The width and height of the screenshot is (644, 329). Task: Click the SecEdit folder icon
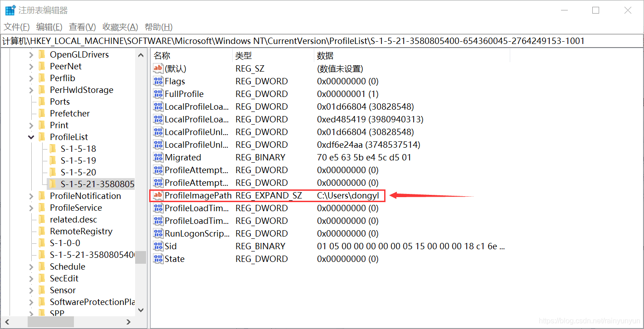tap(42, 278)
